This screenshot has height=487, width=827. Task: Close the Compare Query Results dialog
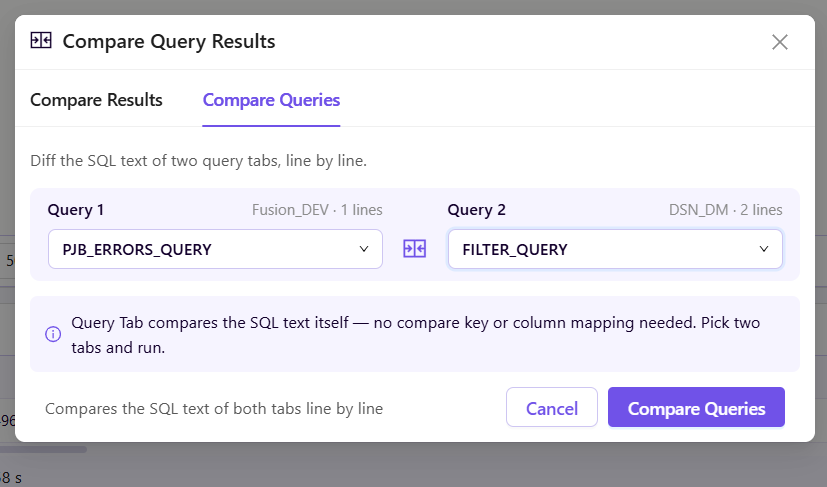point(780,42)
